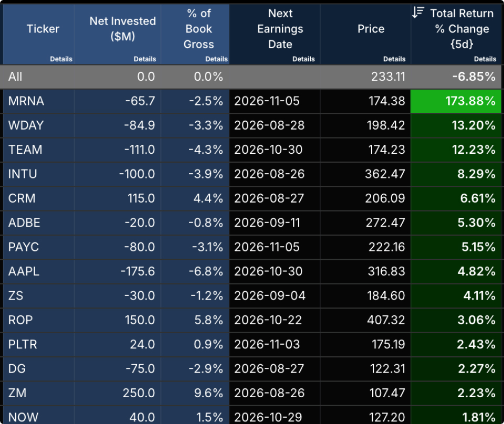Select the ZM ticker cell
Screen dimensions: 504x424
click(x=39, y=393)
